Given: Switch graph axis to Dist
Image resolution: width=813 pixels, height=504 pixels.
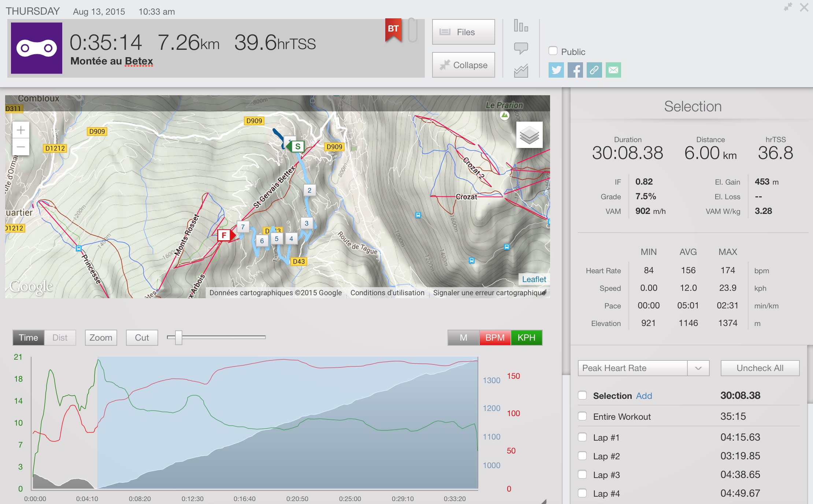Looking at the screenshot, I should click(x=60, y=338).
